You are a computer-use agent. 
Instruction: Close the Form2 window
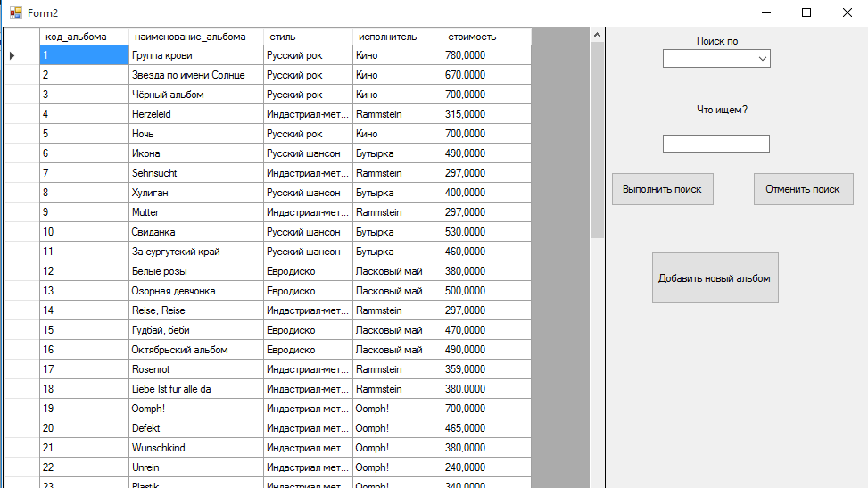847,12
